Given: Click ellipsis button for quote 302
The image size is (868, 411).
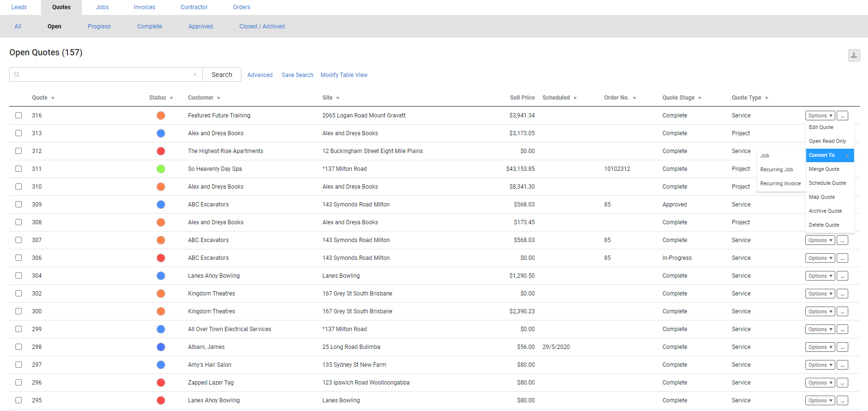Looking at the screenshot, I should [x=842, y=294].
